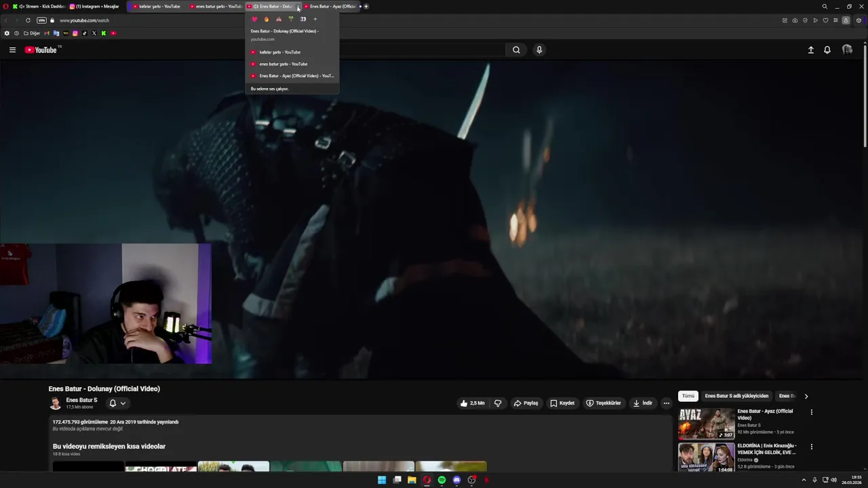
Task: Open the Enes Batur S channel name link
Action: (x=81, y=400)
